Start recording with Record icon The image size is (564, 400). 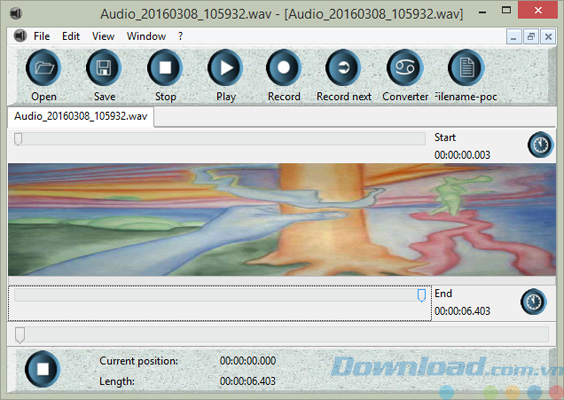click(283, 68)
